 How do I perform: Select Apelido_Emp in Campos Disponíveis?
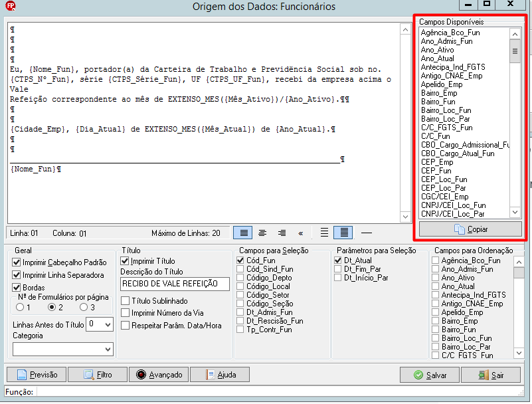click(442, 84)
